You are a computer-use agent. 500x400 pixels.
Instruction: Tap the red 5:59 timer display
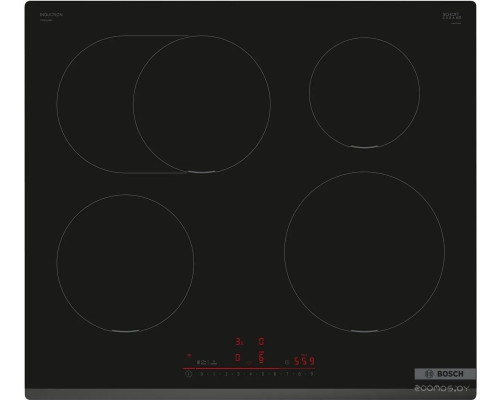pyautogui.click(x=305, y=361)
